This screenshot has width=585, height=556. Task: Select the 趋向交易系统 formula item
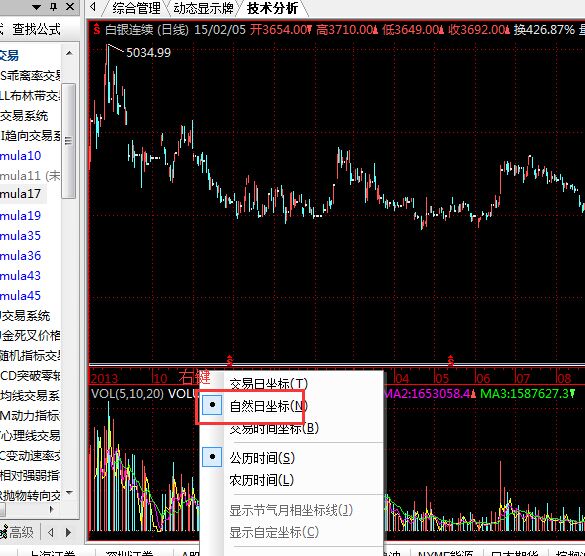30,136
